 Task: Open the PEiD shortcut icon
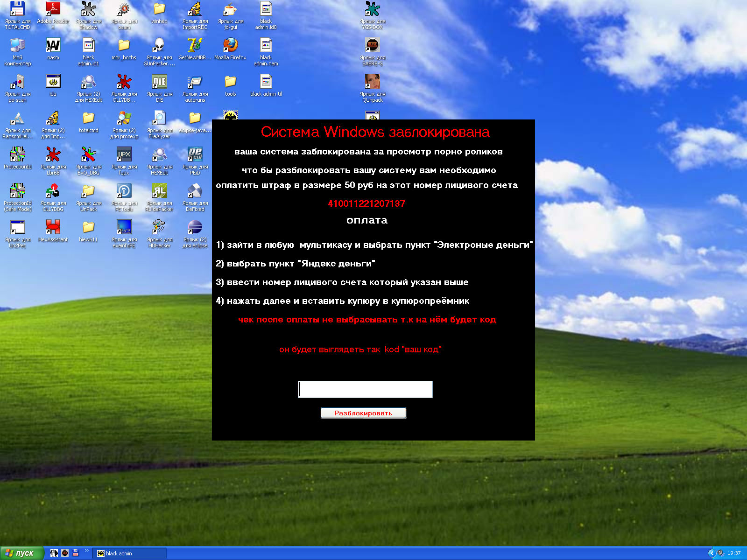(x=195, y=154)
